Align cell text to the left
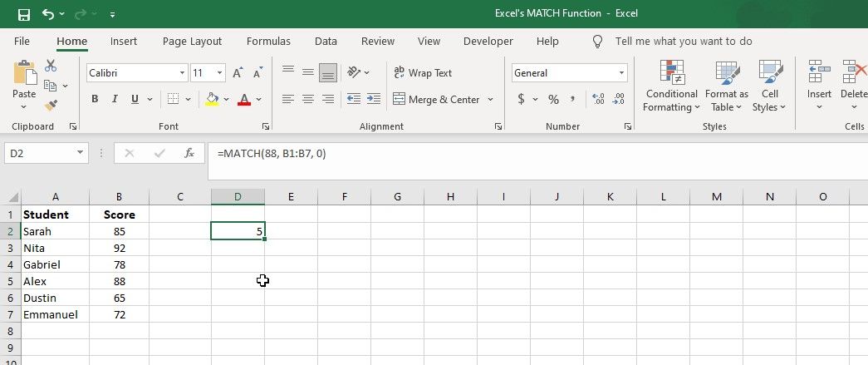 [x=288, y=99]
